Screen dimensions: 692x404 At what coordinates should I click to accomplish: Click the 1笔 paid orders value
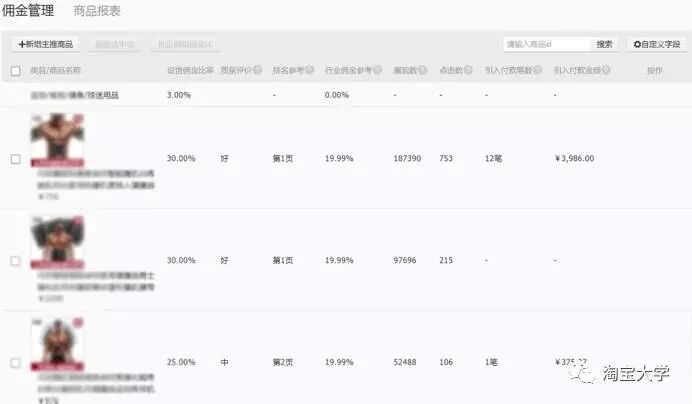(x=491, y=362)
